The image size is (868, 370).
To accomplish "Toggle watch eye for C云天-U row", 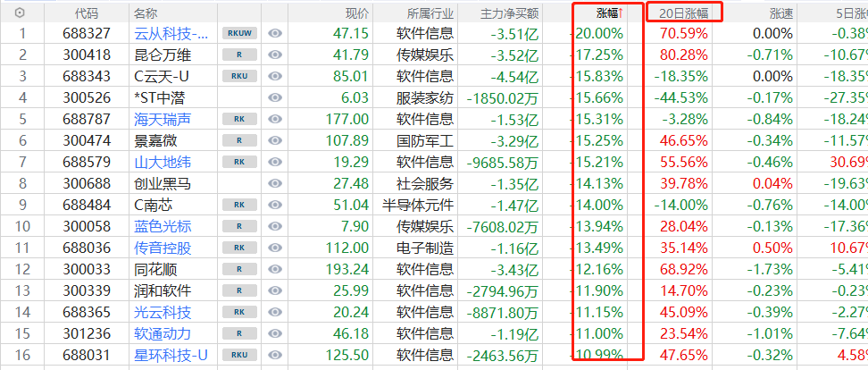I will 275,76.
